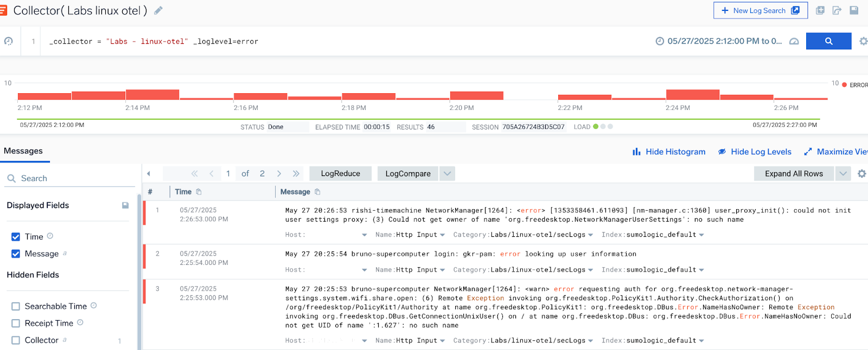The width and height of the screenshot is (868, 350).
Task: Open the time range picker
Action: tap(719, 41)
